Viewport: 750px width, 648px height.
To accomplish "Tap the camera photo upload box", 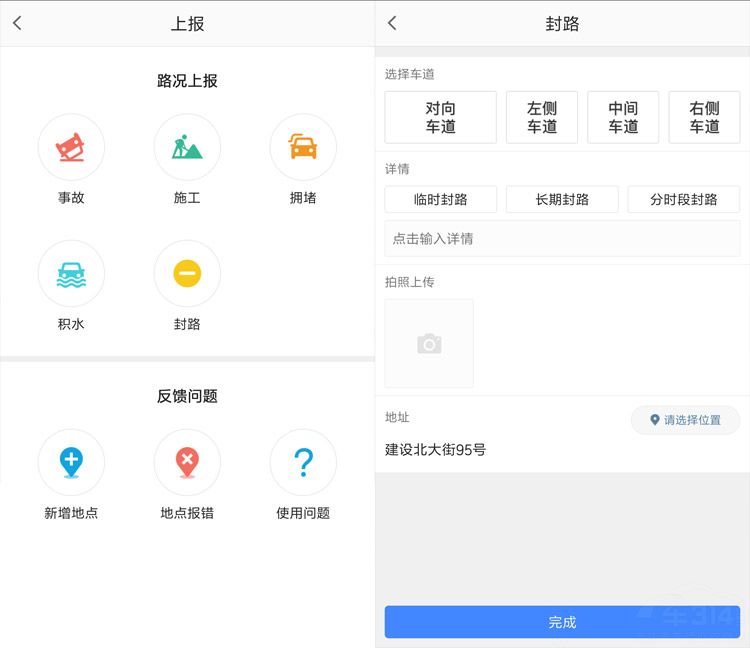I will click(x=429, y=344).
